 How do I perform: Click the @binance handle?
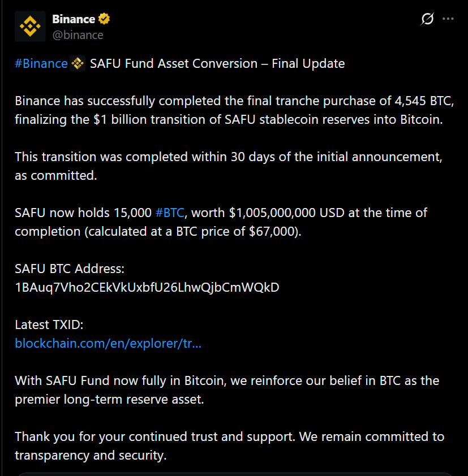point(78,35)
